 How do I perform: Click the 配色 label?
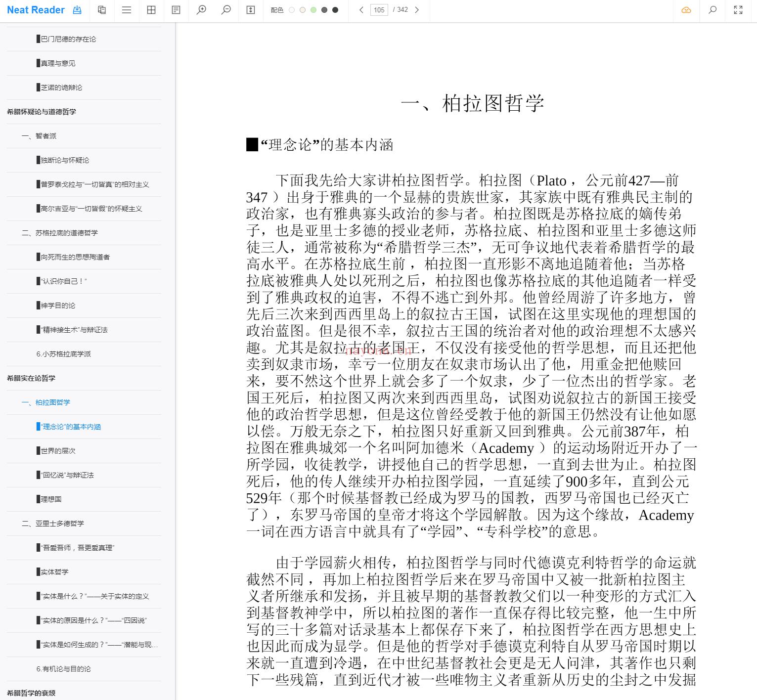click(x=277, y=10)
